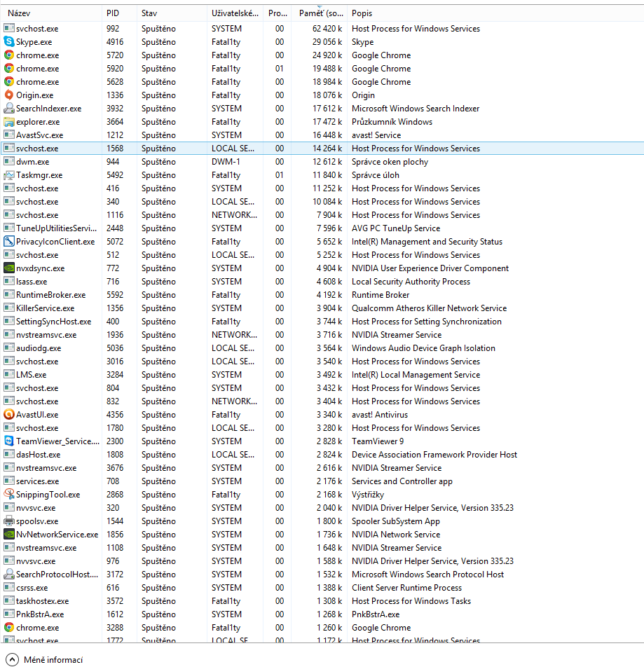This screenshot has width=644, height=667.
Task: Click description Průzkumník Windows
Action: coord(392,122)
